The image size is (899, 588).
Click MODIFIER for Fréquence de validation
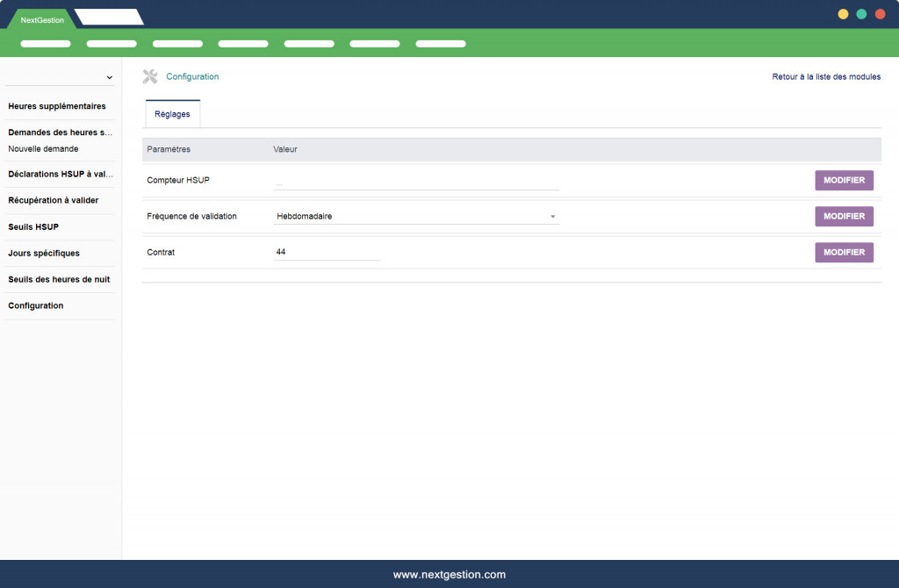point(844,216)
